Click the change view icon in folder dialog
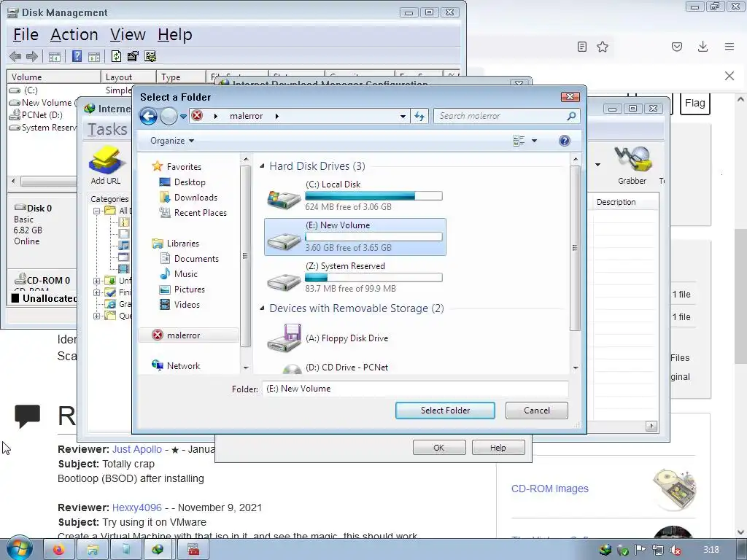This screenshot has height=560, width=747. pyautogui.click(x=519, y=141)
